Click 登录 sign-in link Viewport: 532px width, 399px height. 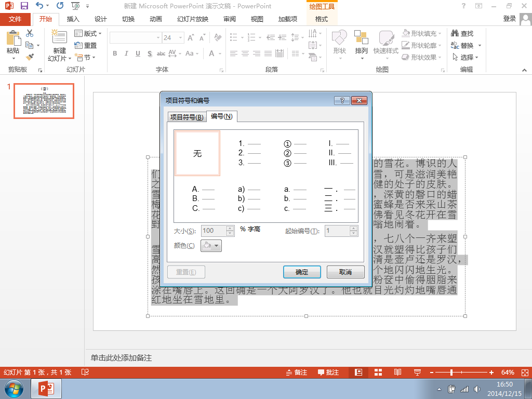[509, 19]
